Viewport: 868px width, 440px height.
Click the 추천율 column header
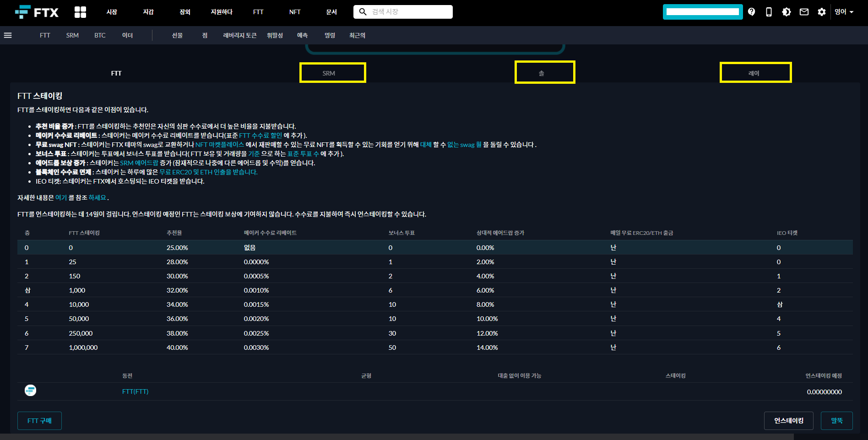click(x=174, y=233)
